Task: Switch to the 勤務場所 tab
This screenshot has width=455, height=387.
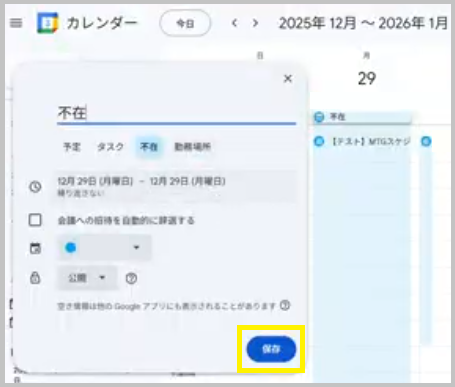Action: pos(192,147)
